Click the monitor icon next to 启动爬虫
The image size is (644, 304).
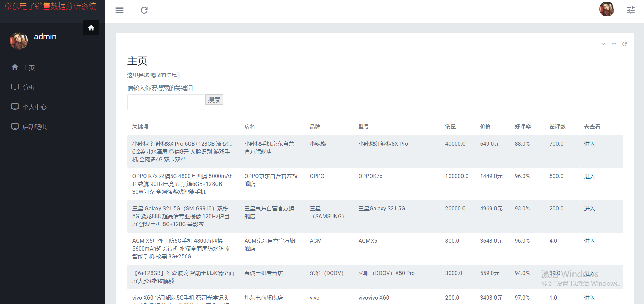(15, 127)
